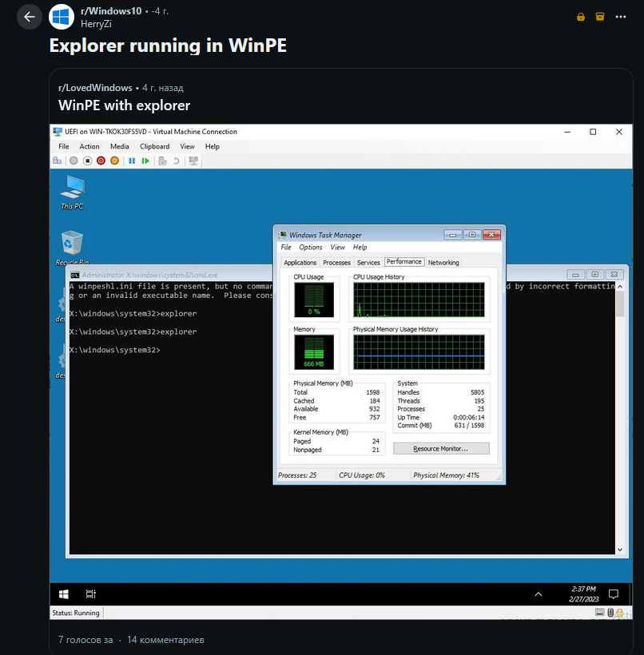Screen dimensions: 644x655
Task: Click scroll-down arrow in cmd window
Action: coord(620,550)
